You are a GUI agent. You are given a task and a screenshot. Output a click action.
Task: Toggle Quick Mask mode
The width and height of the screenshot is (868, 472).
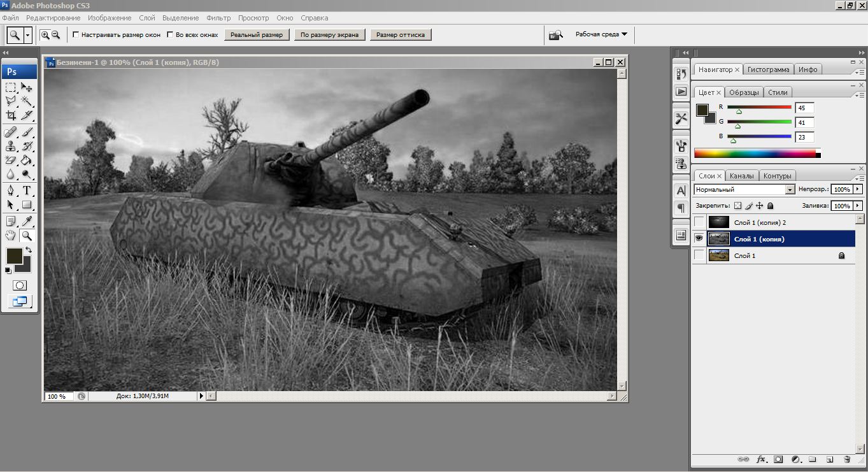[x=19, y=286]
